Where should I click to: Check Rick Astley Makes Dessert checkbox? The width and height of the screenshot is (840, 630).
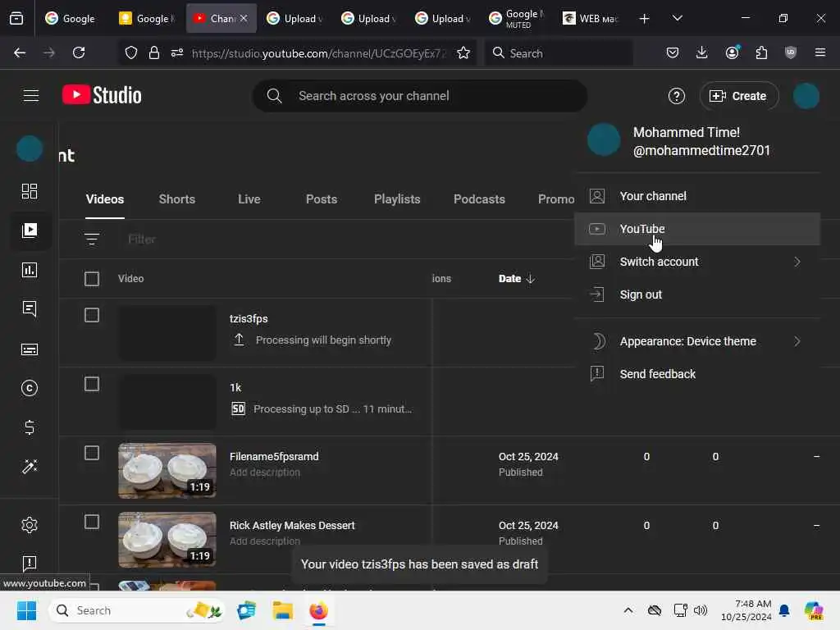92,522
